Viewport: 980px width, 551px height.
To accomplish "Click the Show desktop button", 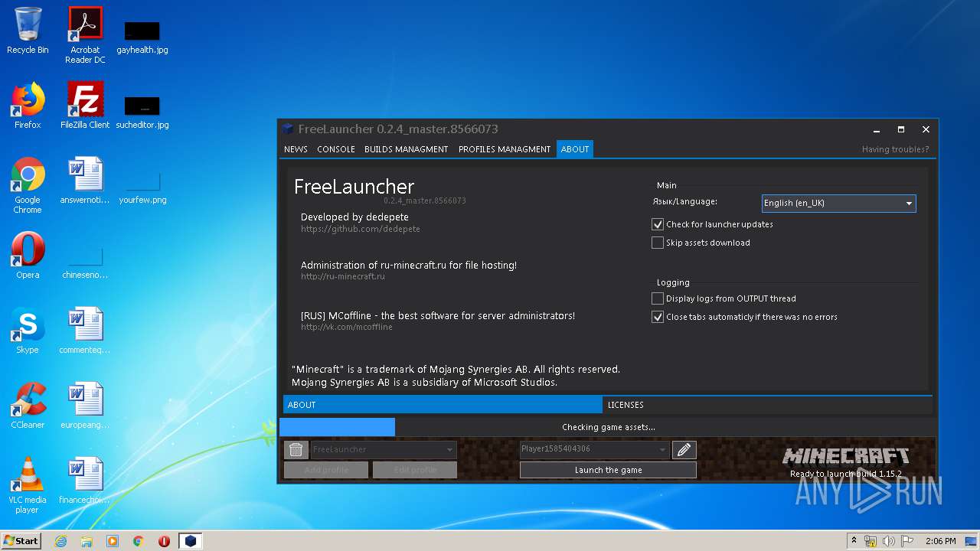I will pyautogui.click(x=971, y=541).
